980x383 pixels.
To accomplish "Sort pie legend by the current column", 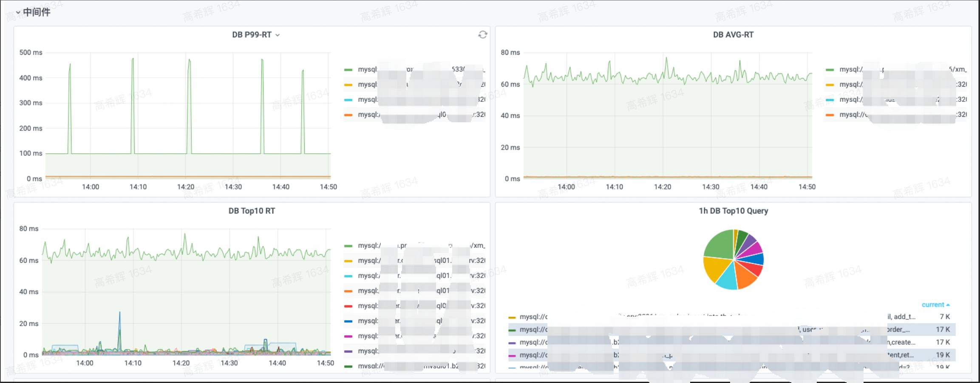I will [935, 305].
